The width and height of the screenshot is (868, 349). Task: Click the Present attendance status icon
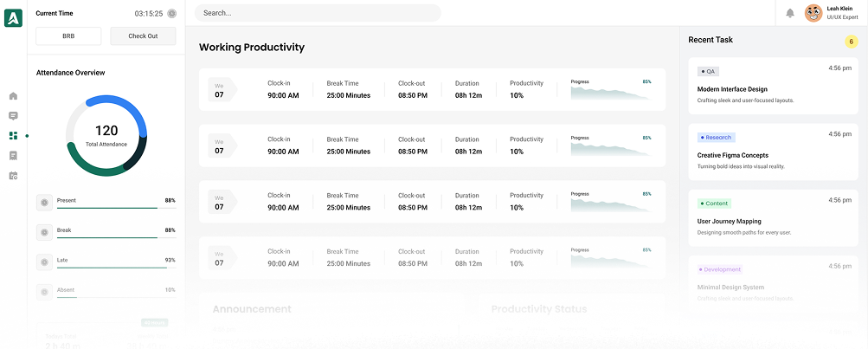[43, 202]
